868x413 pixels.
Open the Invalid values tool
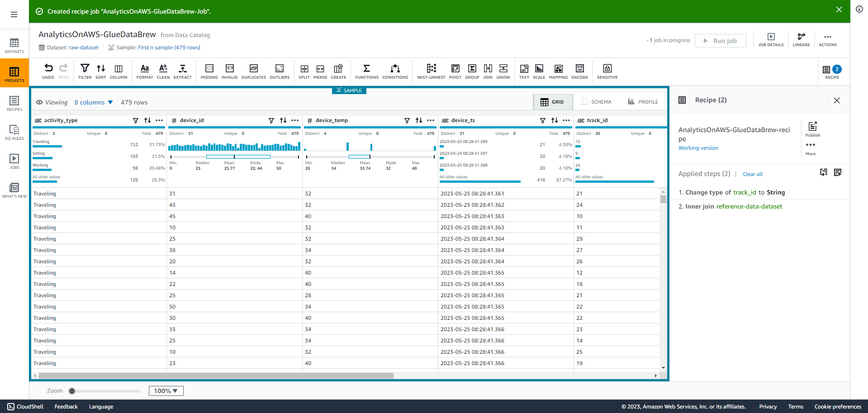(230, 71)
